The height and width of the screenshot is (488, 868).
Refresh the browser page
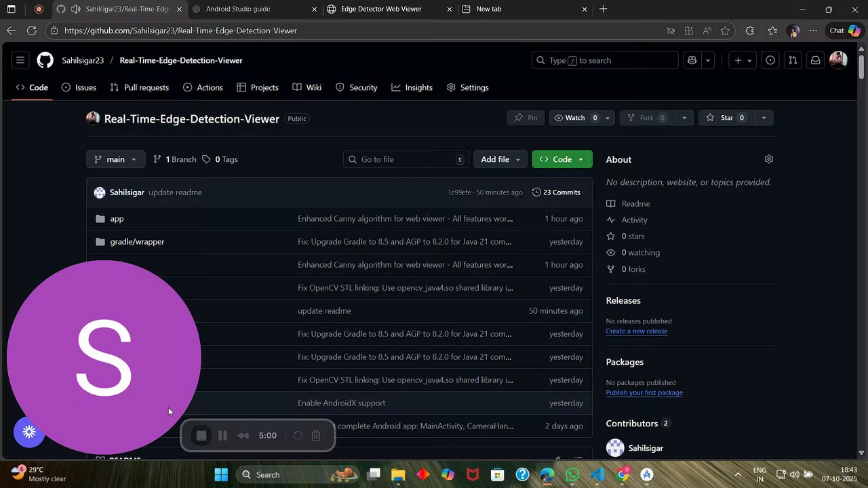[x=31, y=30]
